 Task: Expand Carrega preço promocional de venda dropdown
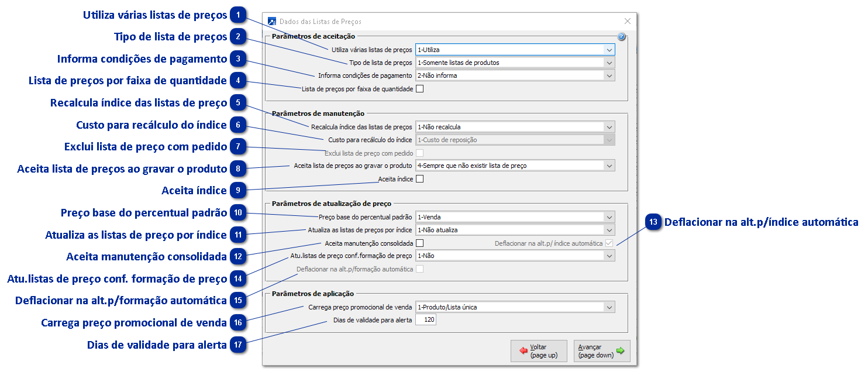point(609,307)
